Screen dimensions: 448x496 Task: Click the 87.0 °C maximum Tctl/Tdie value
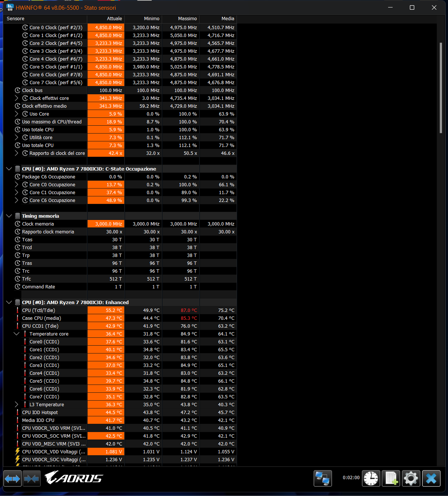pos(189,310)
